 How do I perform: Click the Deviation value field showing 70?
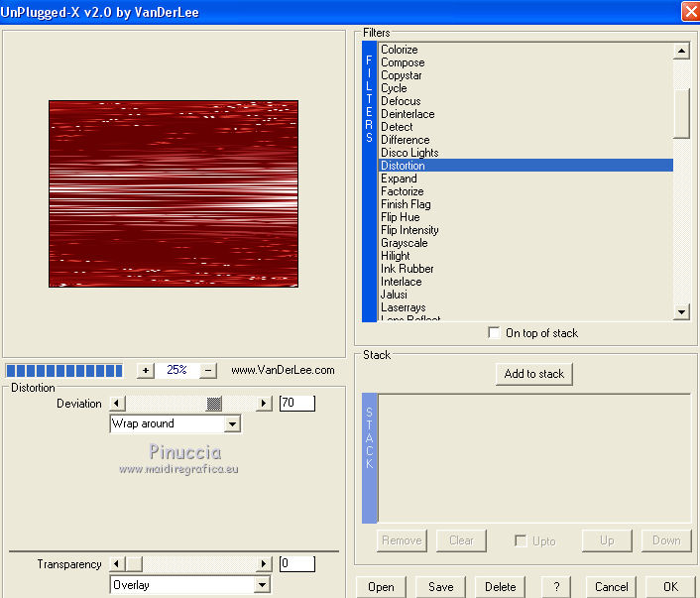(297, 404)
